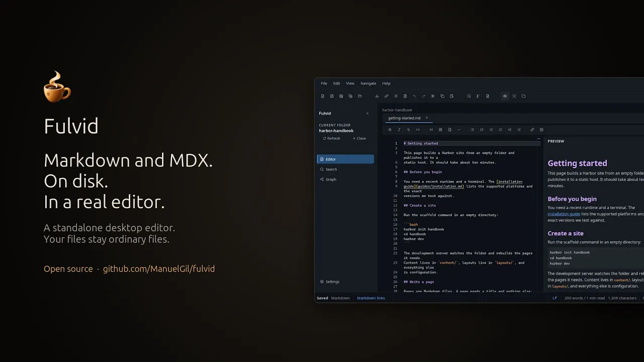Click the '## Before you begin' source line
This screenshot has width=644, height=362.
pyautogui.click(x=423, y=172)
